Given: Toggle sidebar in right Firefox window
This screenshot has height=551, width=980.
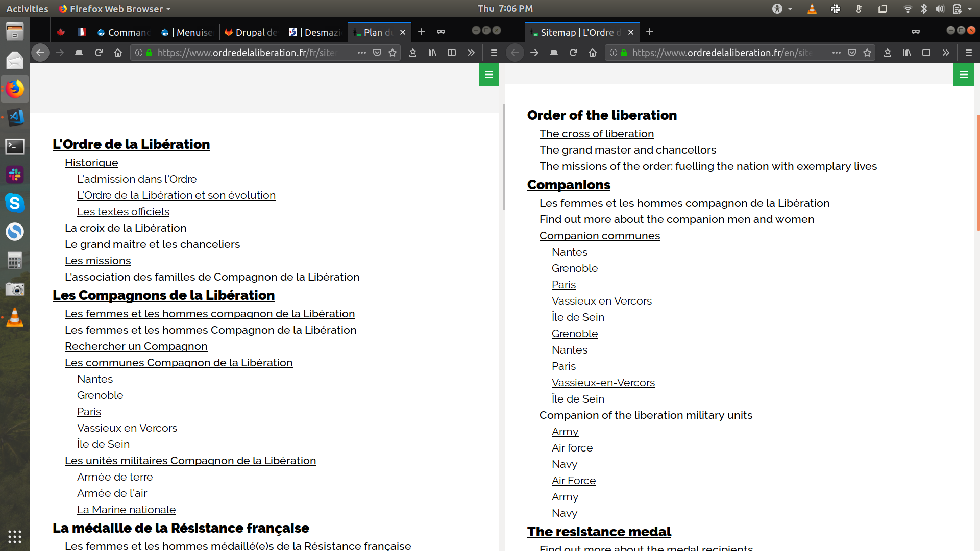Looking at the screenshot, I should pos(926,53).
